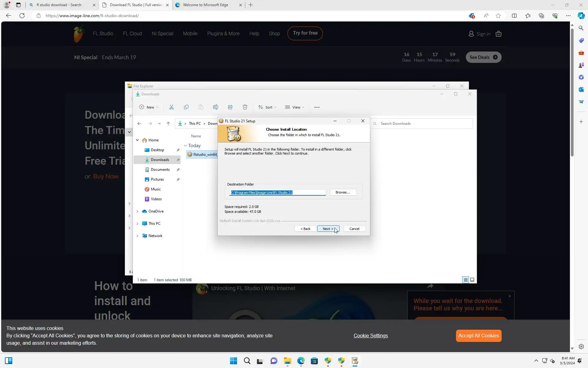The width and height of the screenshot is (588, 368).
Task: Open Plugins & More site menu
Action: click(223, 33)
